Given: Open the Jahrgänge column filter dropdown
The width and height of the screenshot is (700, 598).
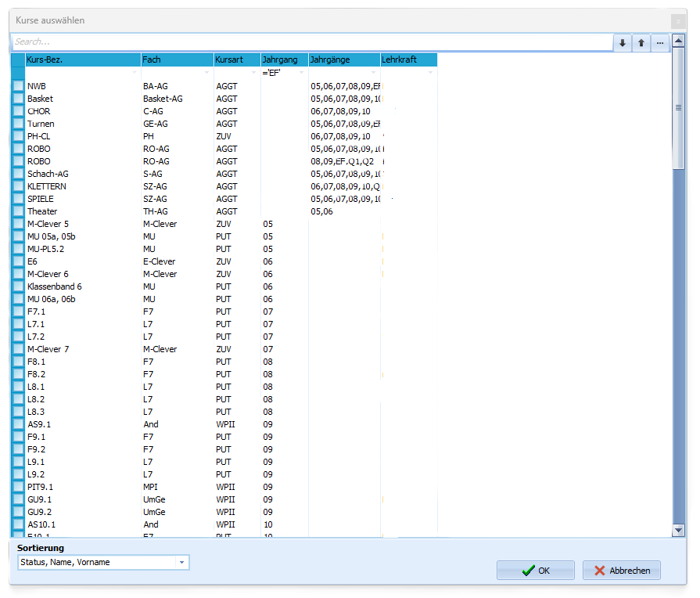Looking at the screenshot, I should tap(373, 73).
